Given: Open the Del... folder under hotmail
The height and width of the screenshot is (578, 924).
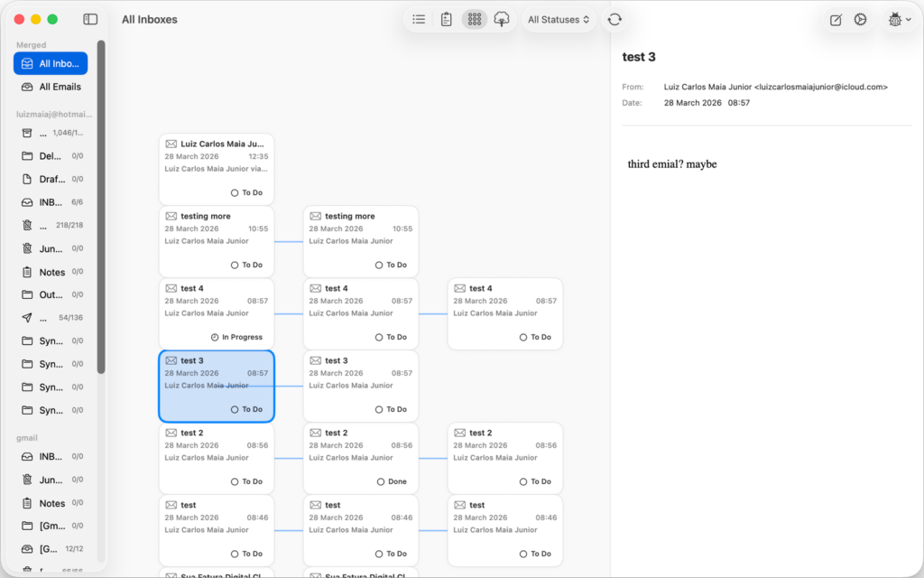Looking at the screenshot, I should pyautogui.click(x=51, y=156).
